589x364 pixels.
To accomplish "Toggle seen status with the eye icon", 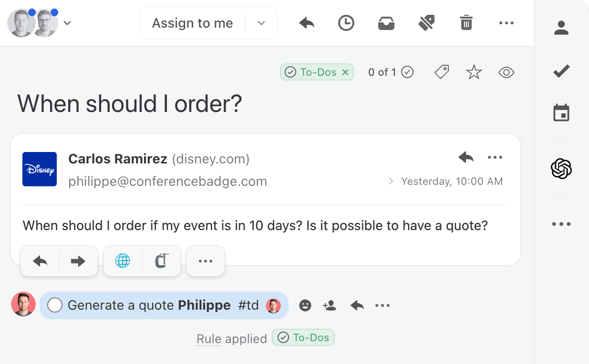I will [506, 72].
